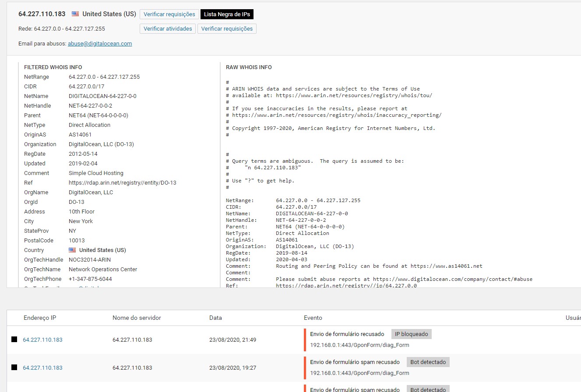
Task: Click the FILTERED WHOIS INFO heading
Action: [53, 67]
